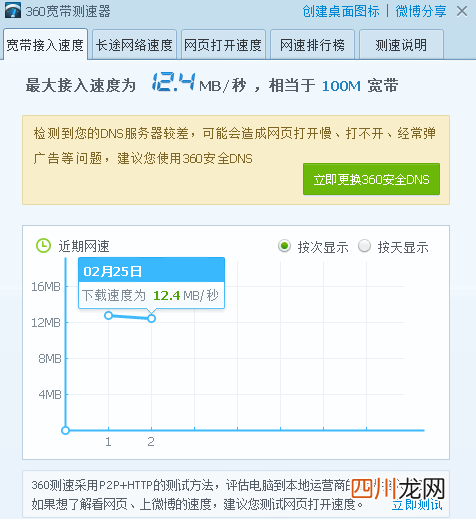The width and height of the screenshot is (476, 519).
Task: Click x-axis label 2
Action: tap(151, 442)
